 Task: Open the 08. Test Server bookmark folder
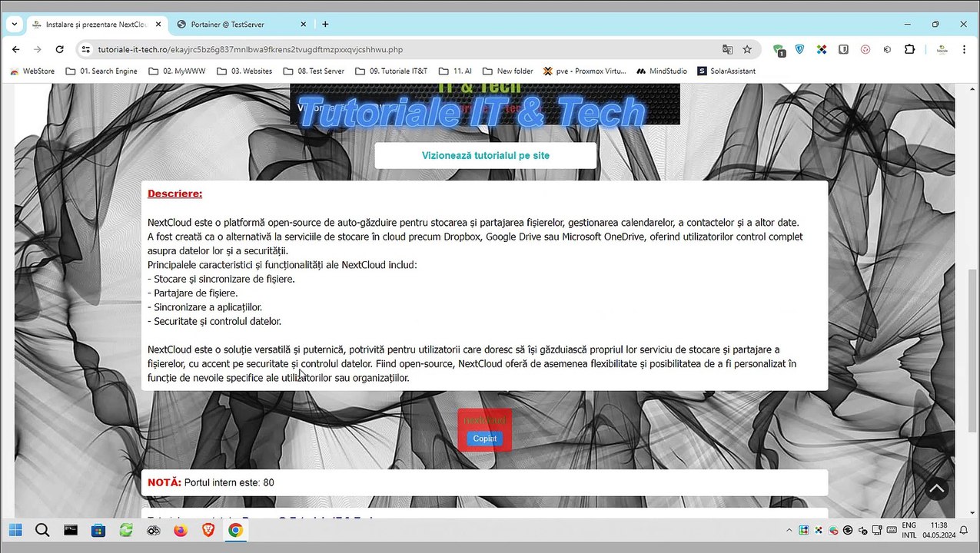point(314,71)
